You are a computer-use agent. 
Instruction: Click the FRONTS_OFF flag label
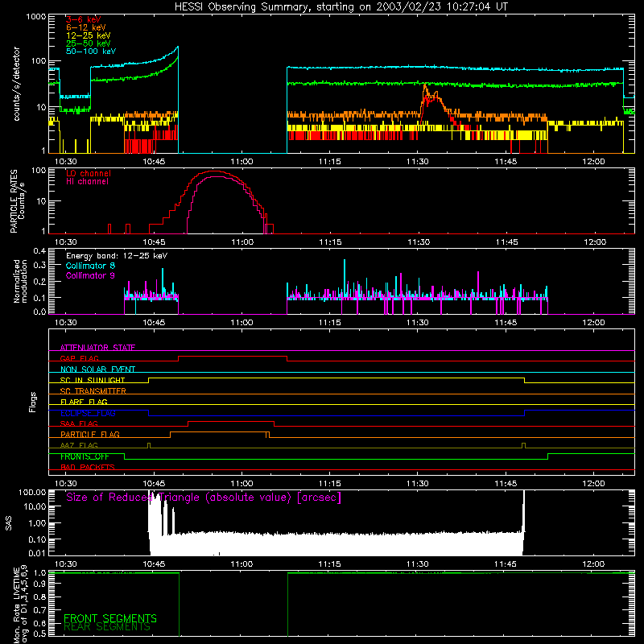85,456
